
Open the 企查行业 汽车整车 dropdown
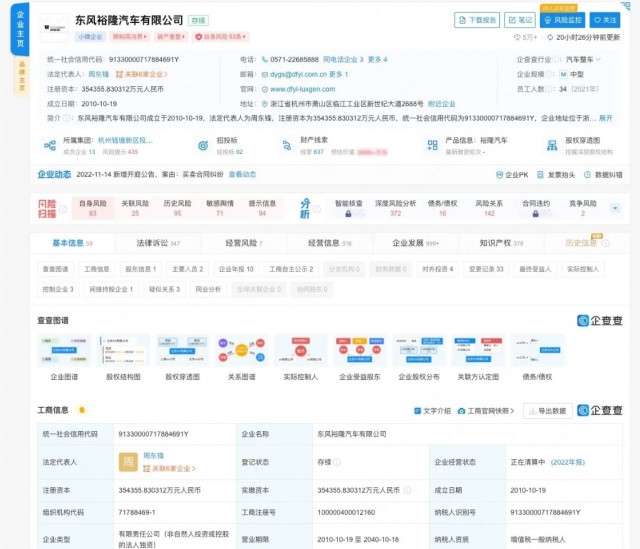click(583, 60)
